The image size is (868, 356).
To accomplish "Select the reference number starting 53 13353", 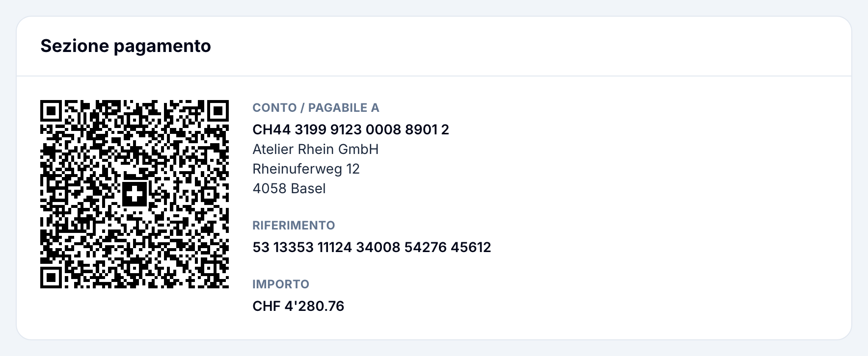I will coord(372,247).
